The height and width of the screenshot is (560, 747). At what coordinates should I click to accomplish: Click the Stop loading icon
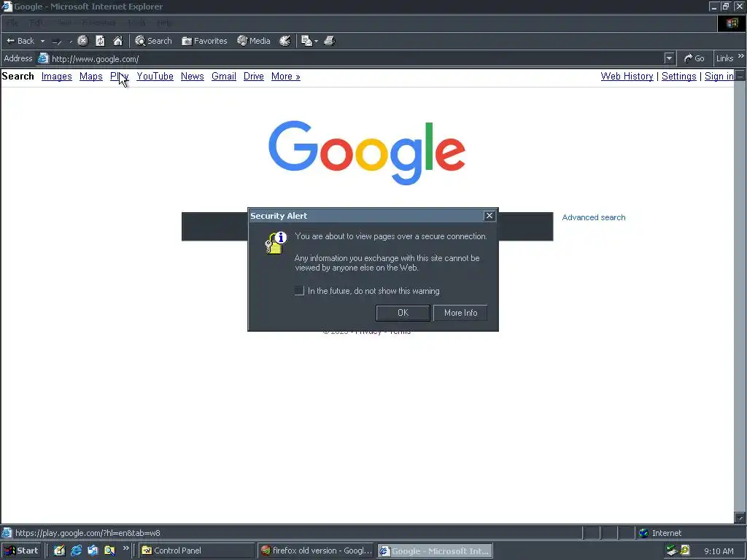[x=83, y=41]
